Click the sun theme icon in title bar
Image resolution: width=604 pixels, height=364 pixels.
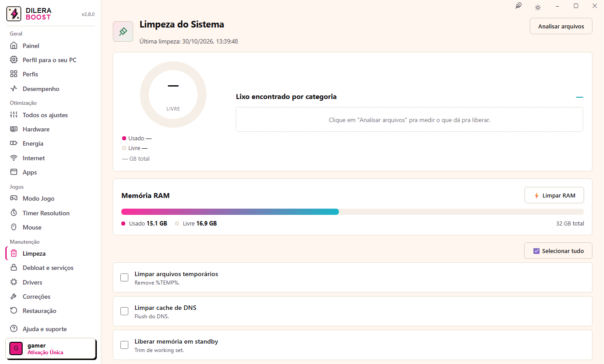tap(538, 7)
